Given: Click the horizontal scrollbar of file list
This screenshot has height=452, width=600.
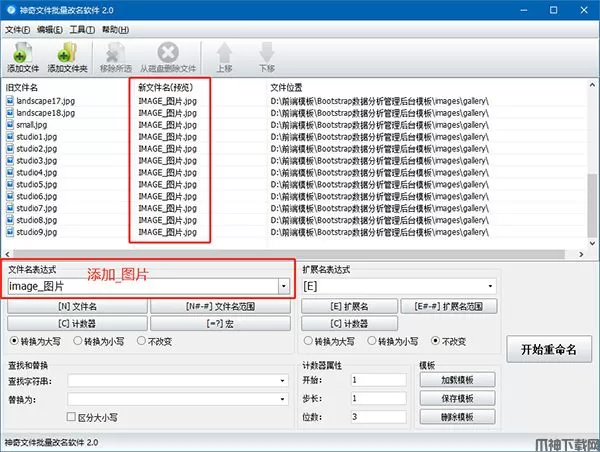Looking at the screenshot, I should [x=289, y=254].
